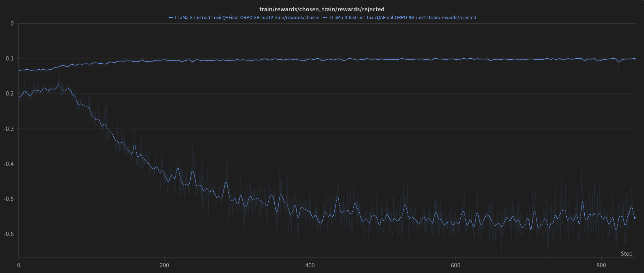Screen dimensions: 644x273
Task: Click the Step x-axis label
Action: [x=626, y=254]
